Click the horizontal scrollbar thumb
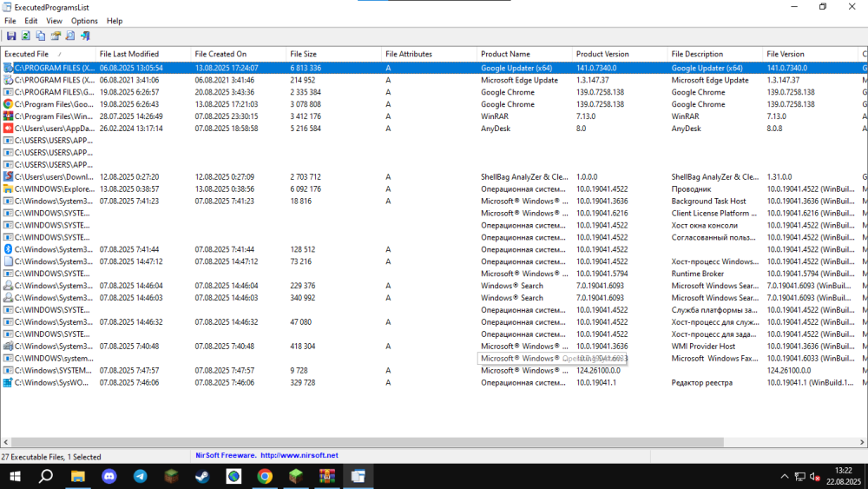This screenshot has width=868, height=489. point(367,442)
